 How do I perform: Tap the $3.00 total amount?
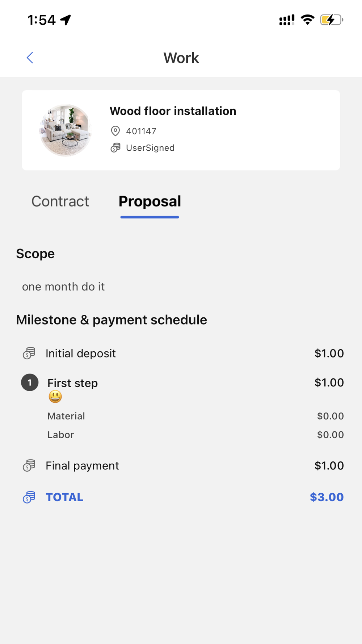click(x=327, y=497)
